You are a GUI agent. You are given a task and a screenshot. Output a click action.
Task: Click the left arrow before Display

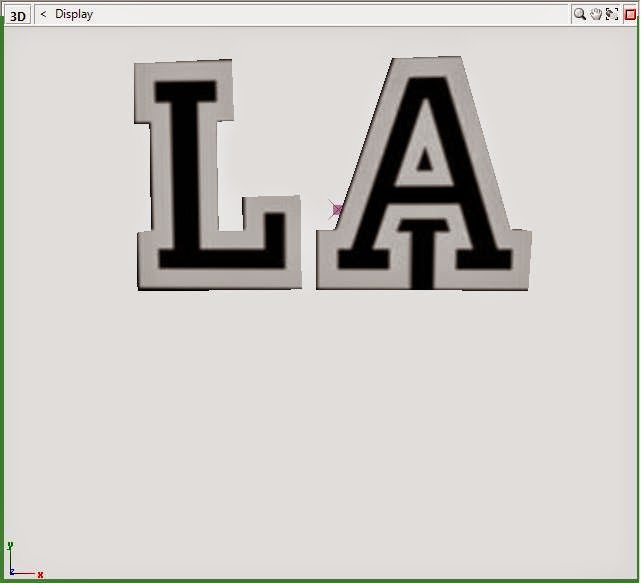(43, 14)
